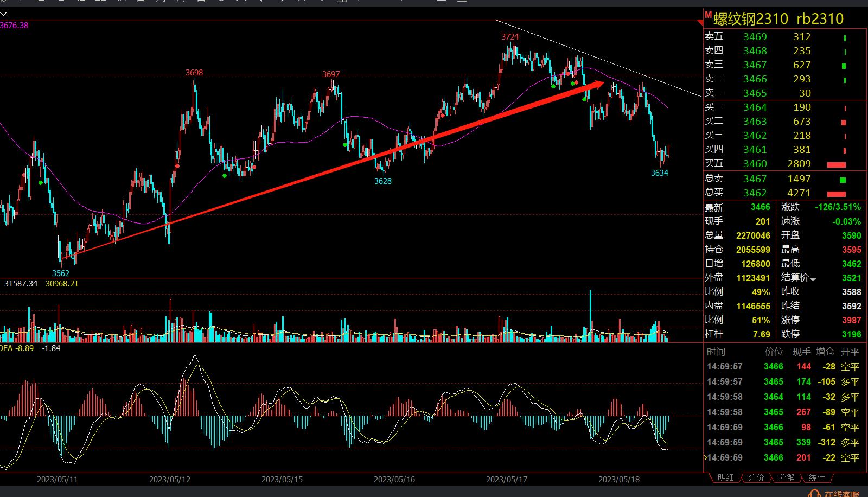Screen dimensions: 868x497
Task: Click the 螺纹钢2310 rb2310 contract title
Action: (778, 19)
